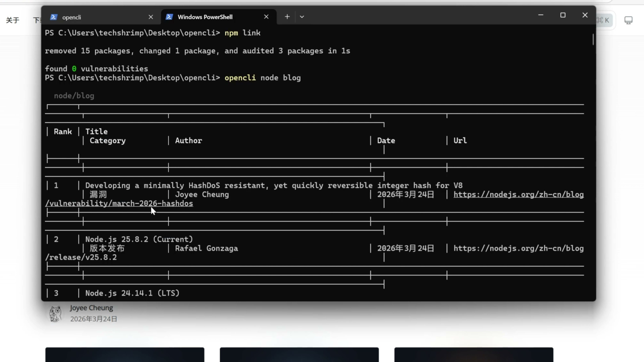Minimize the terminal window
This screenshot has width=644, height=362.
coord(541,15)
